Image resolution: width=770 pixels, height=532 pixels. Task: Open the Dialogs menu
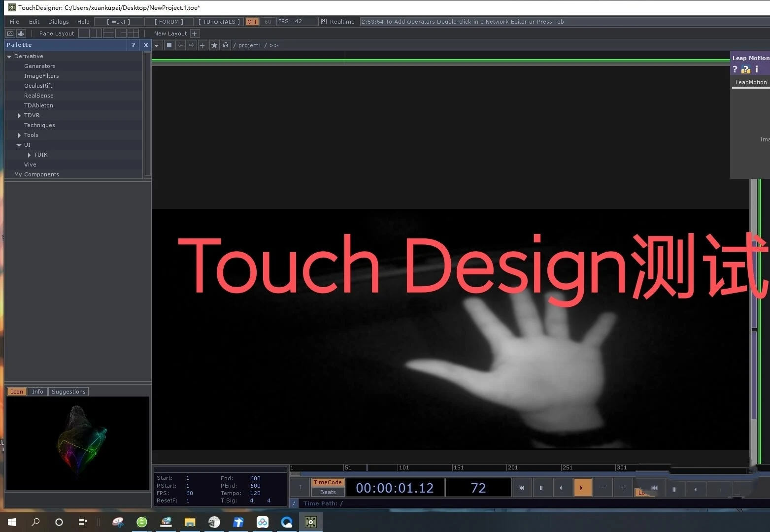(58, 21)
